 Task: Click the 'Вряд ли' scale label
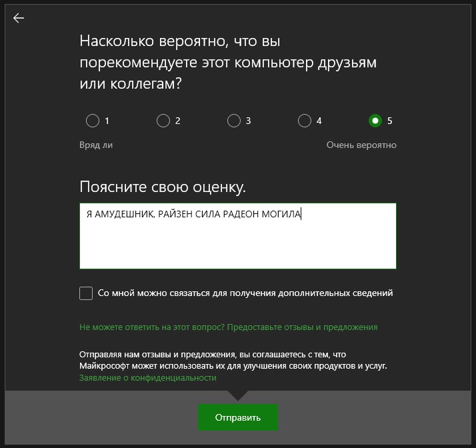pyautogui.click(x=96, y=145)
